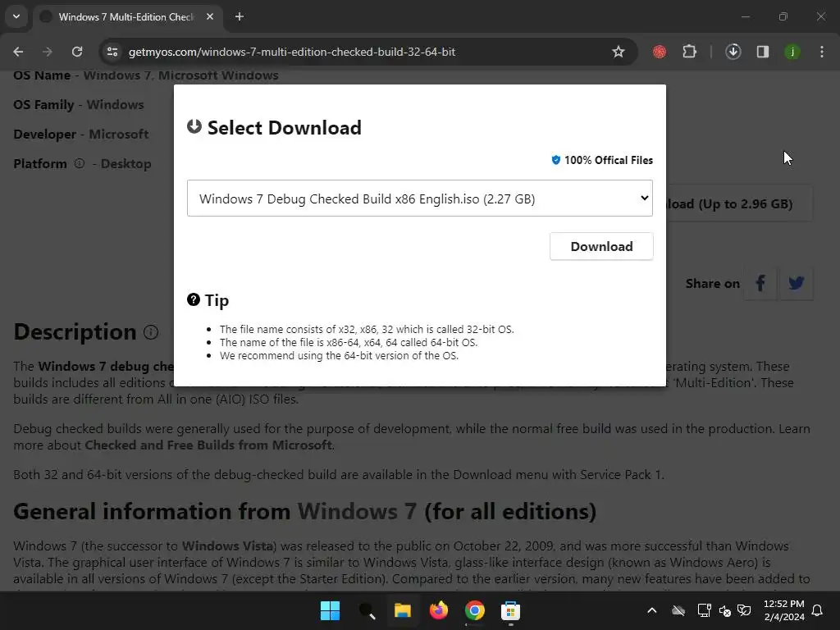Click the Select Download heading
The image size is (840, 630).
tap(284, 127)
